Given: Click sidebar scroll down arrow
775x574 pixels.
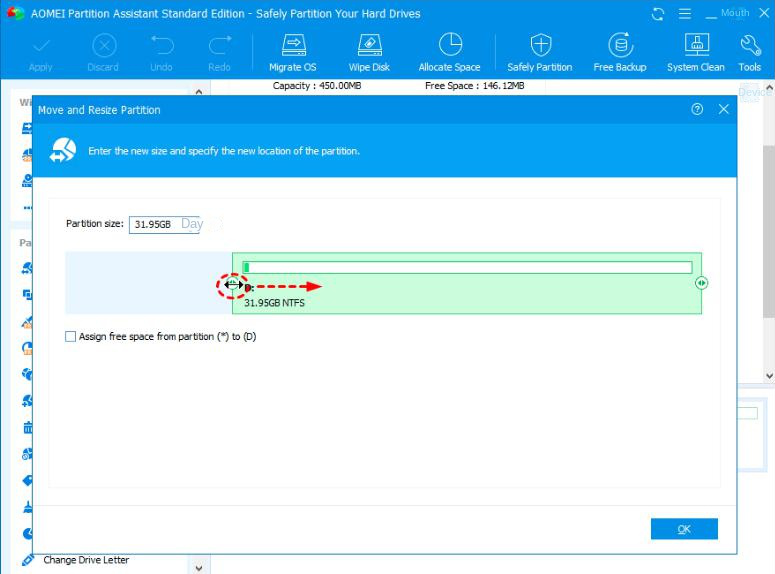Looking at the screenshot, I should [198, 567].
